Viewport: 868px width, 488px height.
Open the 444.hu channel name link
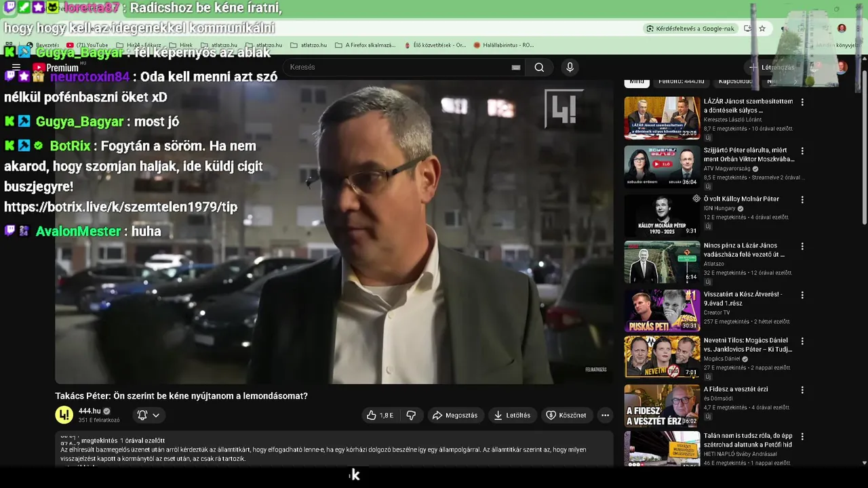pyautogui.click(x=90, y=411)
